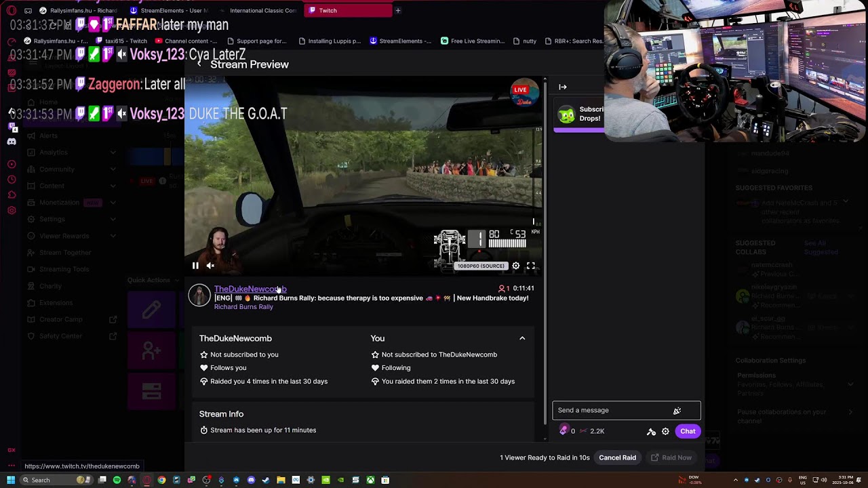Open the Free Live Streaming bookmark
The image size is (868, 488).
[473, 41]
